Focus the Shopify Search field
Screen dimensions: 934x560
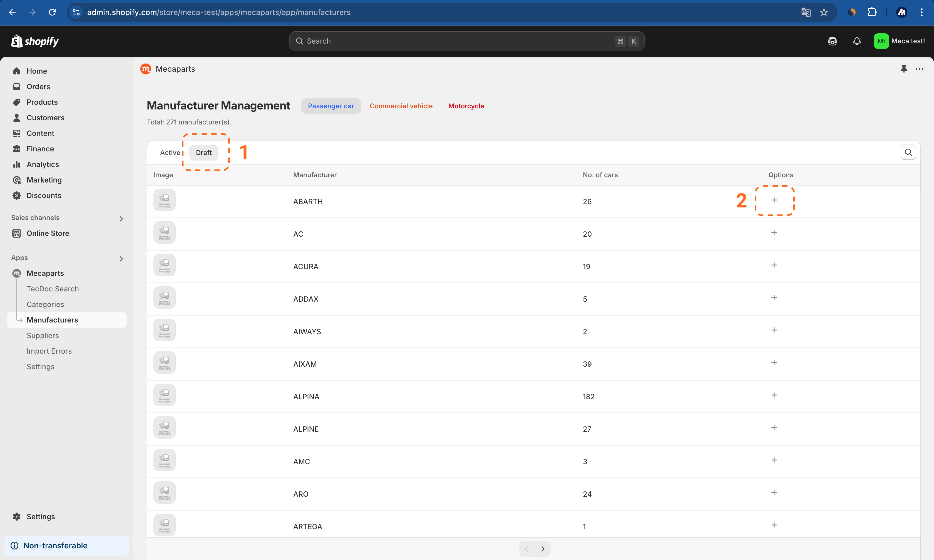pyautogui.click(x=467, y=41)
